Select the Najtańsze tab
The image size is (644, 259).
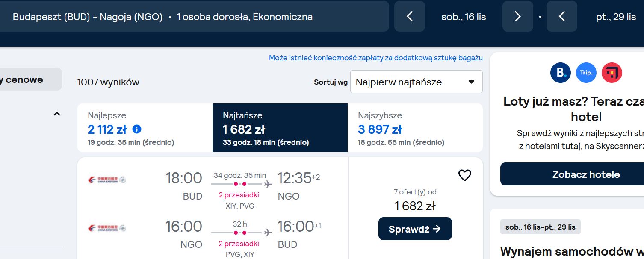280,128
